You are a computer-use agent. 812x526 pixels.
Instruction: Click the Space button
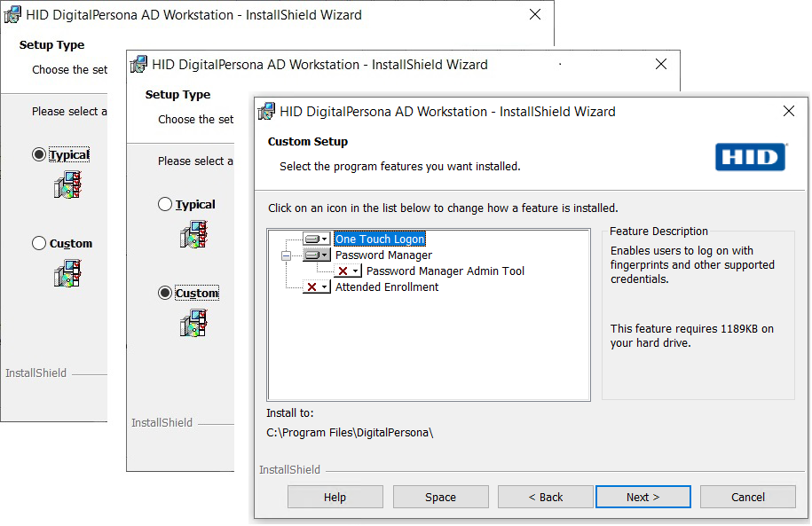click(440, 497)
